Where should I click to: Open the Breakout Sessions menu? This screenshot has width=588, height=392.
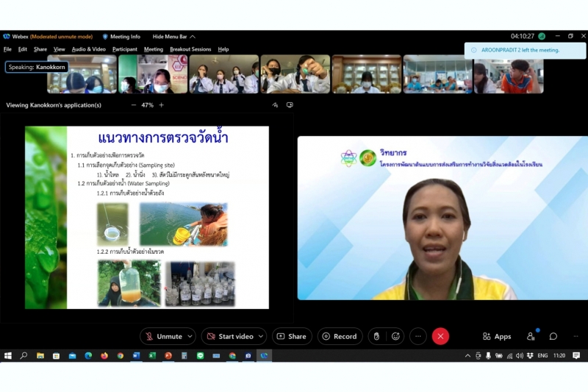190,49
